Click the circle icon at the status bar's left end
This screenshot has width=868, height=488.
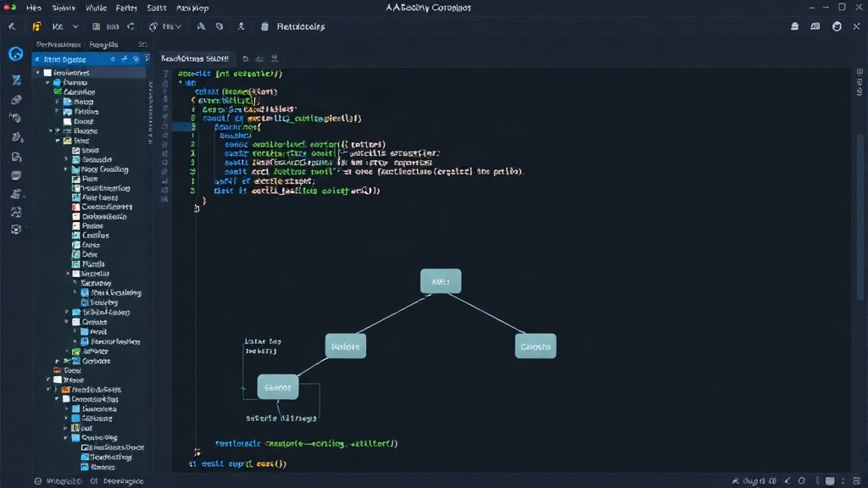37,481
